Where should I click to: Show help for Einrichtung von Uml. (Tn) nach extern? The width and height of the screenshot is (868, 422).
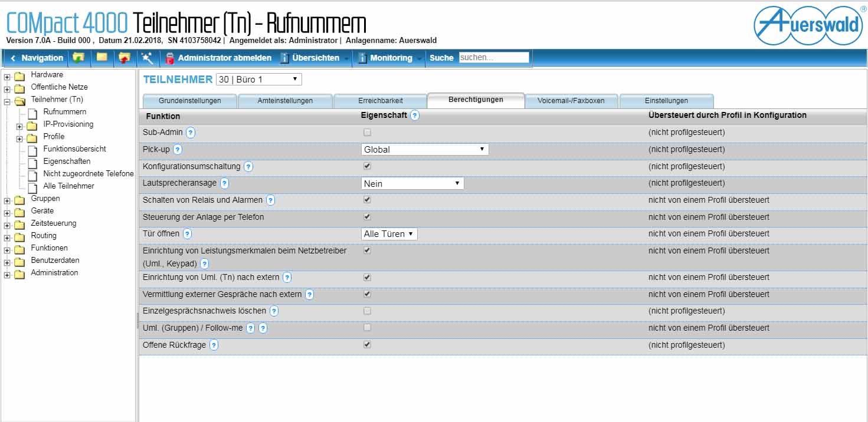[287, 278]
